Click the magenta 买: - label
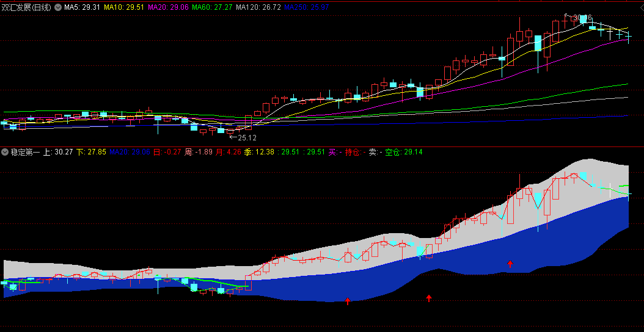The width and height of the screenshot is (644, 332). pyautogui.click(x=335, y=152)
